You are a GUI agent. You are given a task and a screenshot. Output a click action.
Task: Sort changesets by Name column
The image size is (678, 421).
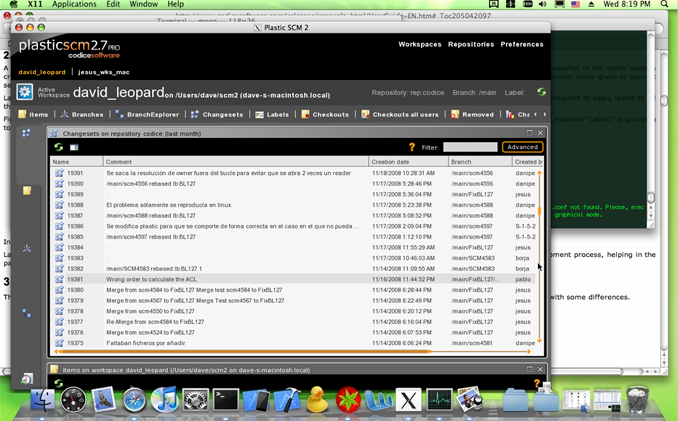pyautogui.click(x=77, y=162)
